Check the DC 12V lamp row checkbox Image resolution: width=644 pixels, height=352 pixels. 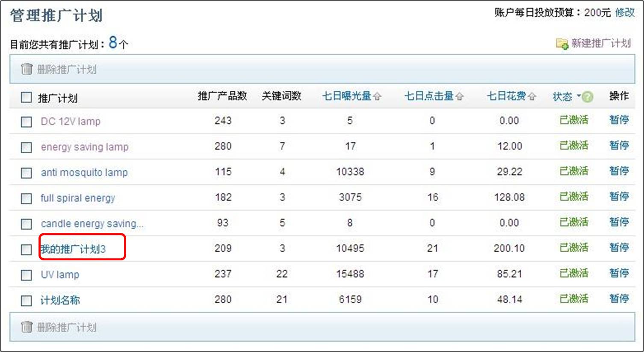[27, 122]
